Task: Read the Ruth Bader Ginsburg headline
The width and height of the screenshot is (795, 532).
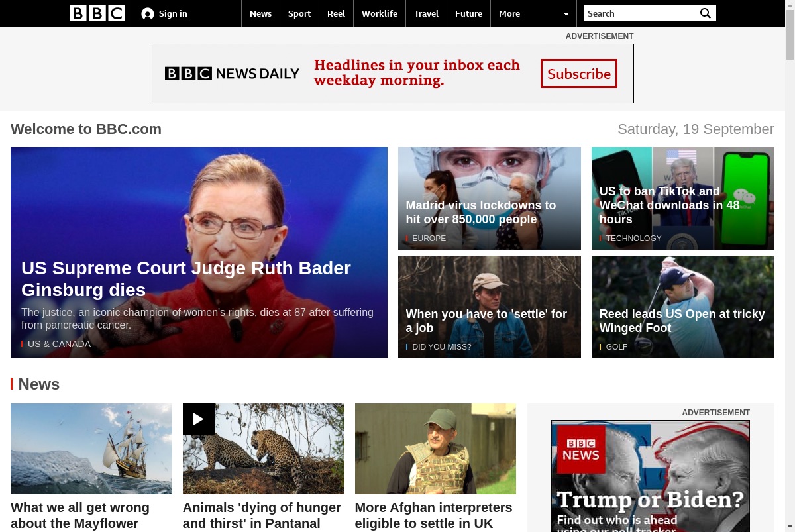Action: (x=186, y=279)
